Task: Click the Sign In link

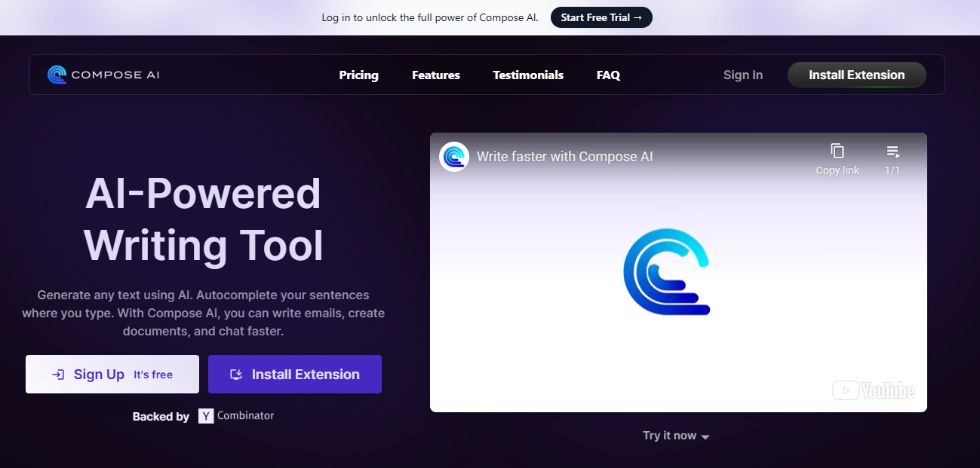Action: [743, 75]
